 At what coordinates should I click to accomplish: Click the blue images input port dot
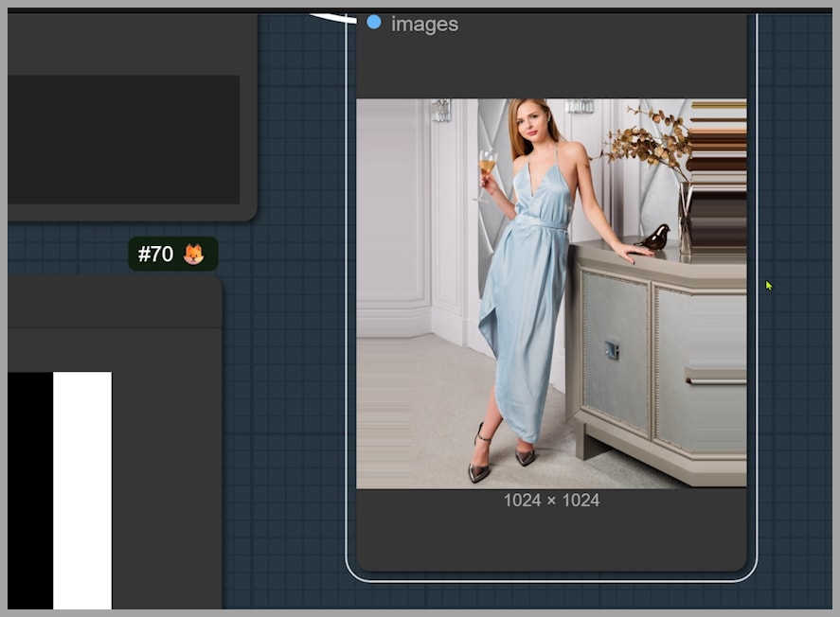click(374, 22)
